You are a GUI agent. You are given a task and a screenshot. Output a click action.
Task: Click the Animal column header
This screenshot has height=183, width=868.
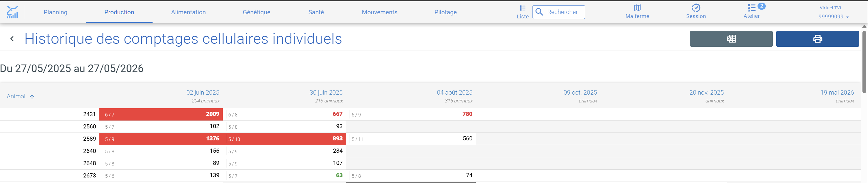tap(16, 97)
